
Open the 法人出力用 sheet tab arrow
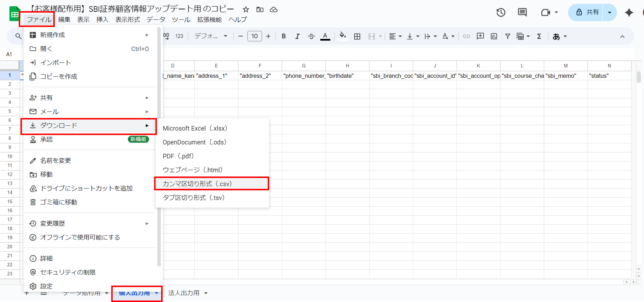(206, 293)
